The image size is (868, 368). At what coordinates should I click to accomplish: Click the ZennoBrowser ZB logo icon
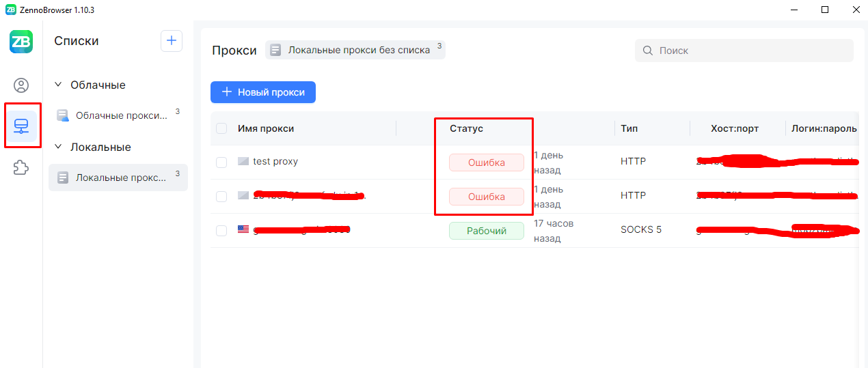[x=21, y=42]
